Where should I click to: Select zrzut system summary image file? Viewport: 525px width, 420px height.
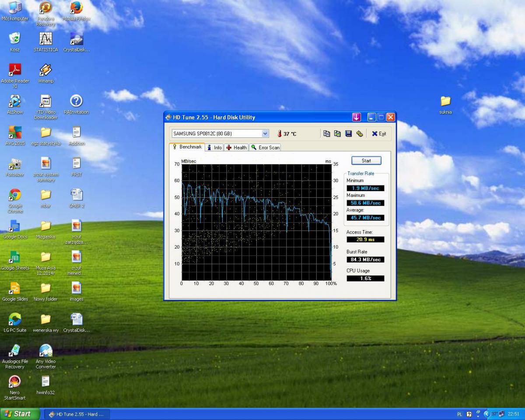coord(45,169)
